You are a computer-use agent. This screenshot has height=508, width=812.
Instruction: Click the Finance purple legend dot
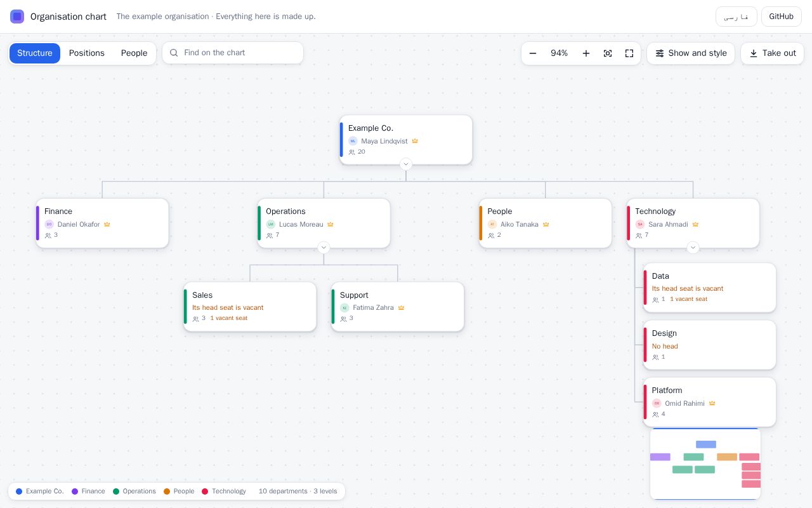[x=75, y=491]
